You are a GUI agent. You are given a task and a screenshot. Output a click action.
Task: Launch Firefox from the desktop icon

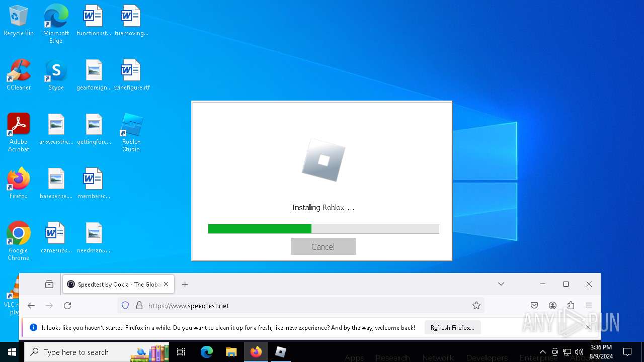click(x=19, y=184)
